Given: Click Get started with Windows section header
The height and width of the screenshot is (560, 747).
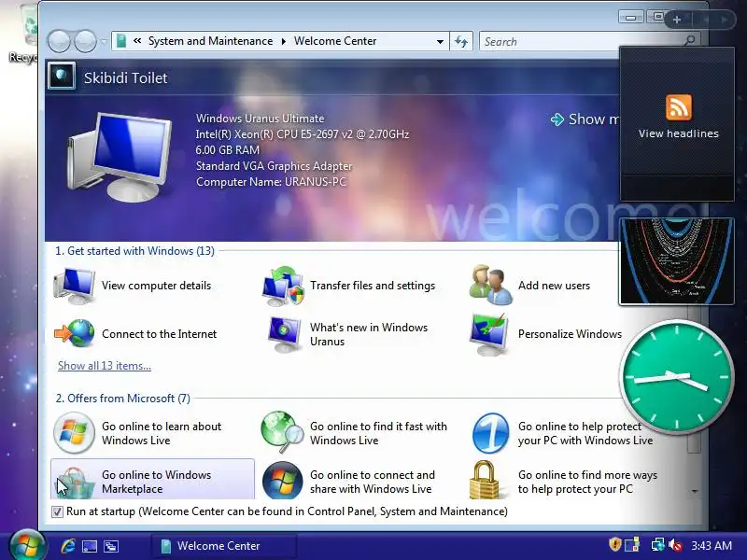Looking at the screenshot, I should [134, 251].
